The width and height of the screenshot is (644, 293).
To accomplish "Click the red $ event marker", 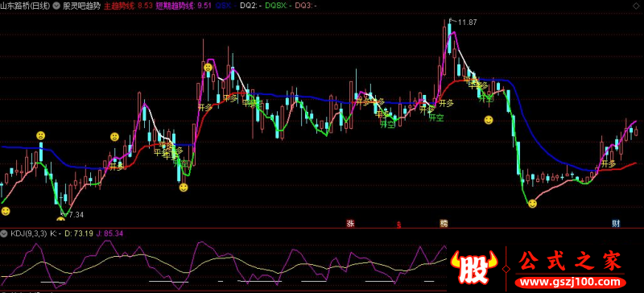I will 398,225.
